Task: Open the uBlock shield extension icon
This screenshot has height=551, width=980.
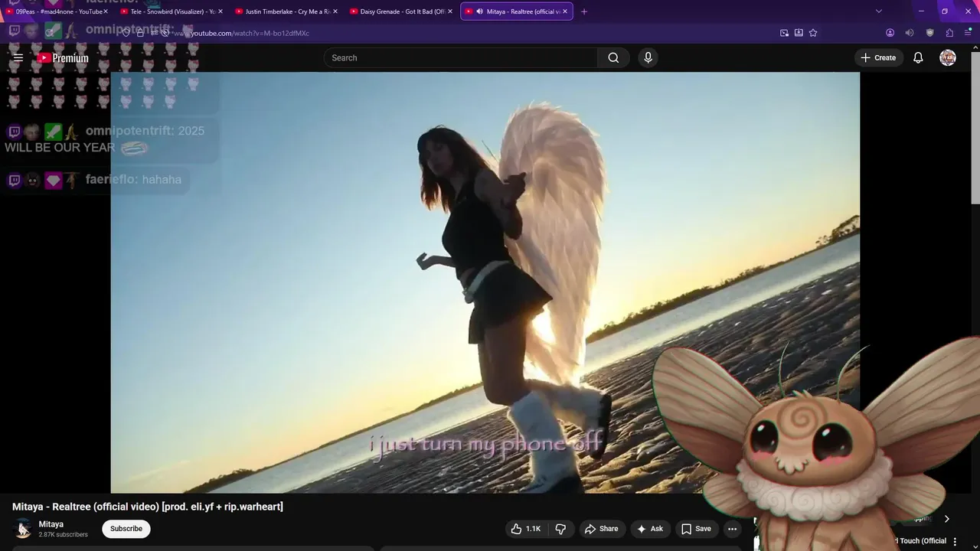Action: point(929,33)
